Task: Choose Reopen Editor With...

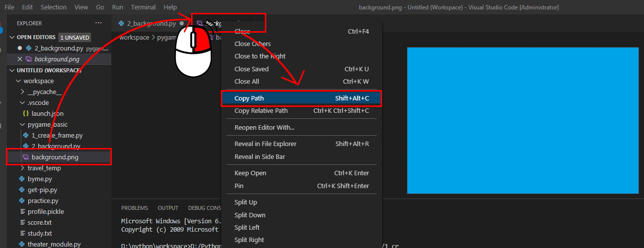Action: [x=301, y=127]
